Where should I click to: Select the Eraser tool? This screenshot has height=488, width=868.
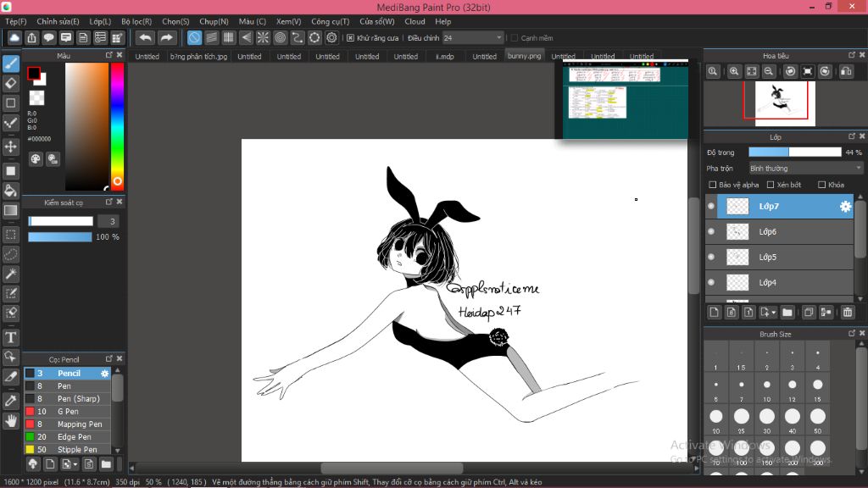[x=10, y=84]
